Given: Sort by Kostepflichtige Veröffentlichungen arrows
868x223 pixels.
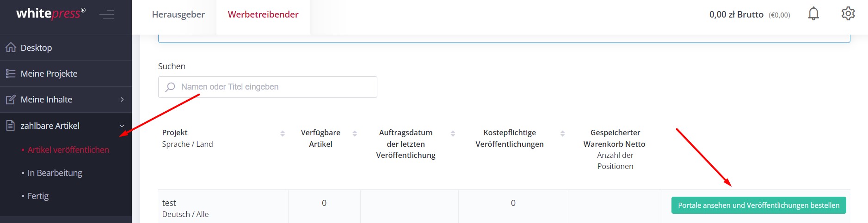Looking at the screenshot, I should 562,133.
